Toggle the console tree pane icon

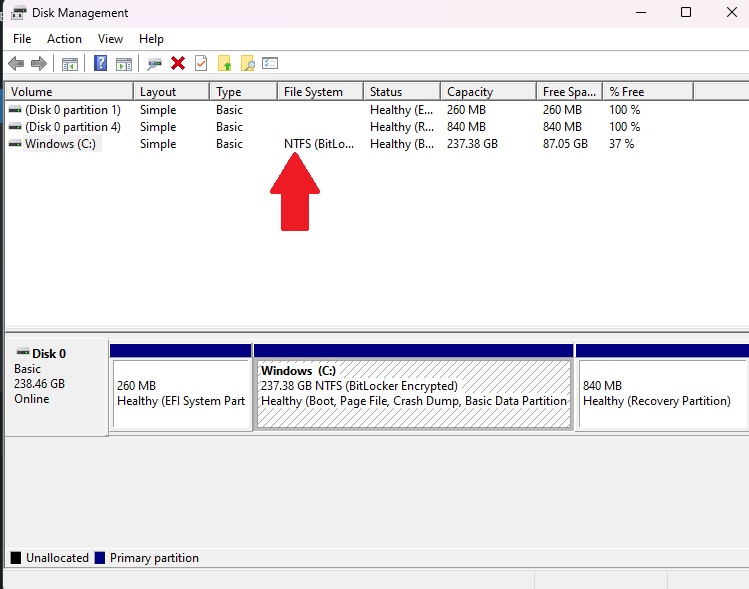pos(70,64)
